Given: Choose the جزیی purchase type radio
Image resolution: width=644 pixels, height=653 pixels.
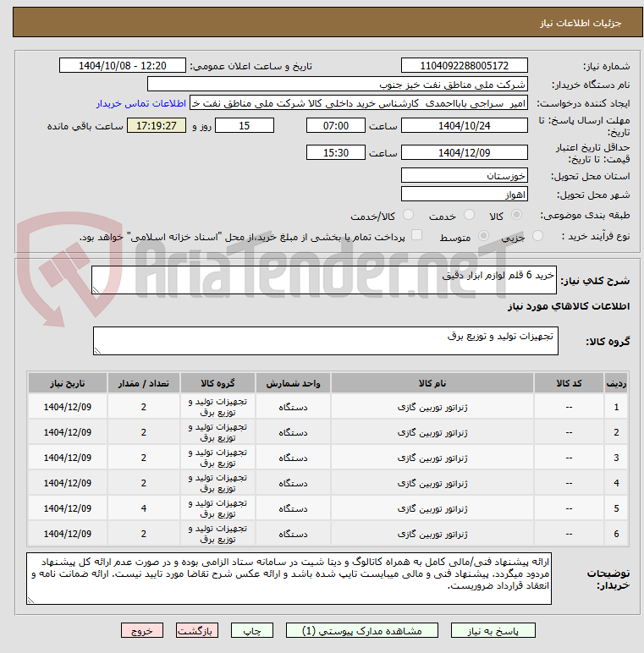Looking at the screenshot, I should (x=537, y=236).
